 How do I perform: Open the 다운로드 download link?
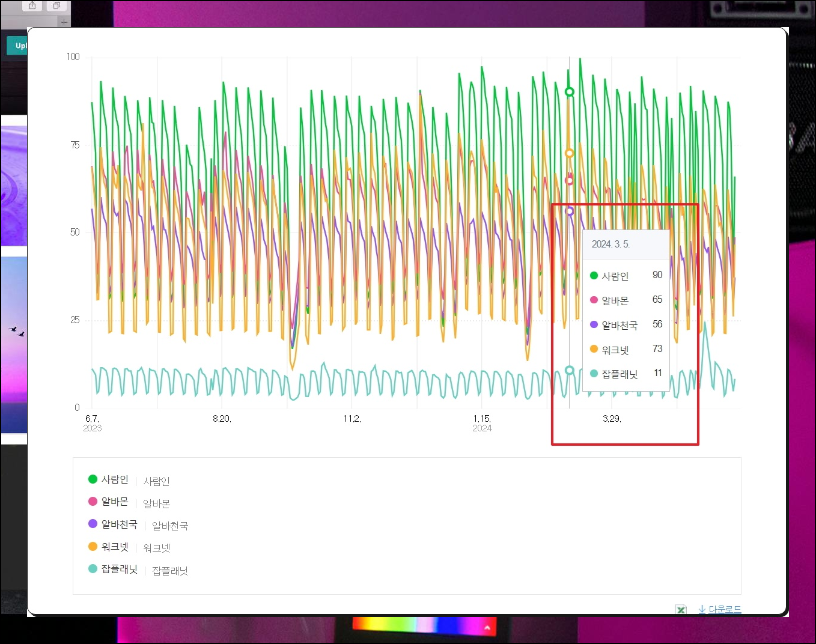pyautogui.click(x=720, y=609)
